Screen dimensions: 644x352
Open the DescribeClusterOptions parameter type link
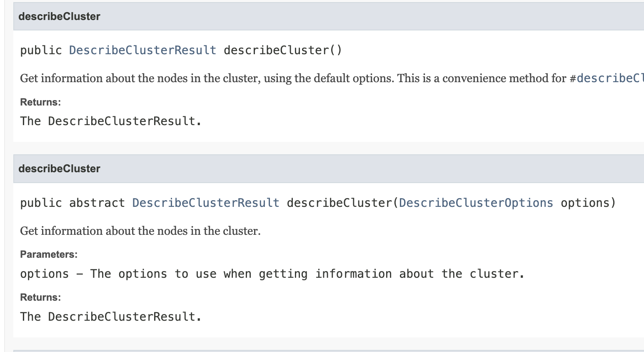(x=476, y=203)
